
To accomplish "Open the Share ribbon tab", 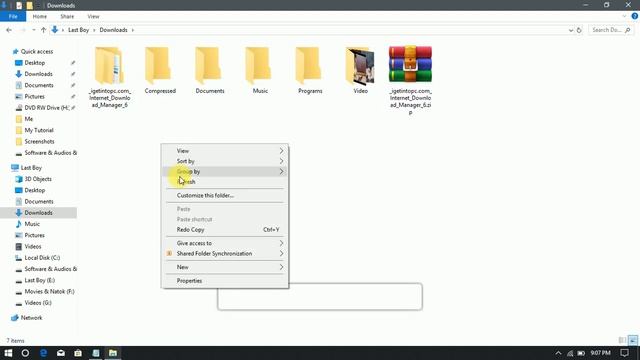I will [x=67, y=16].
